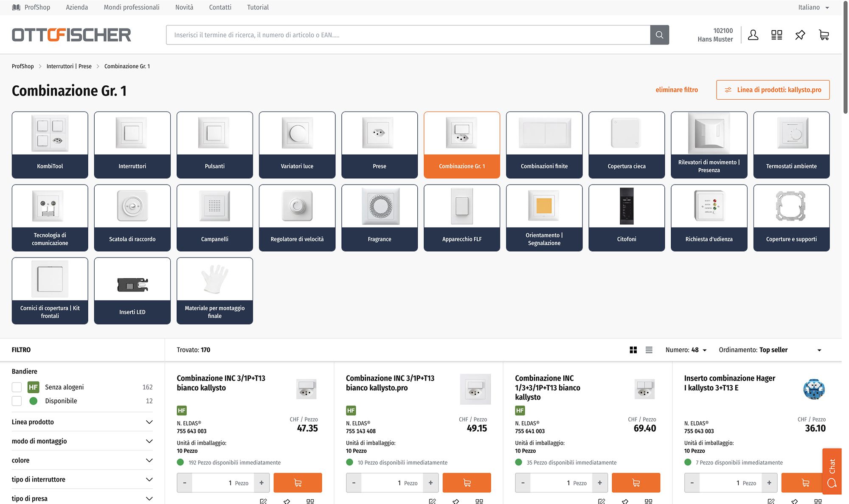Open the user account icon
This screenshot has width=849, height=504.
point(753,35)
